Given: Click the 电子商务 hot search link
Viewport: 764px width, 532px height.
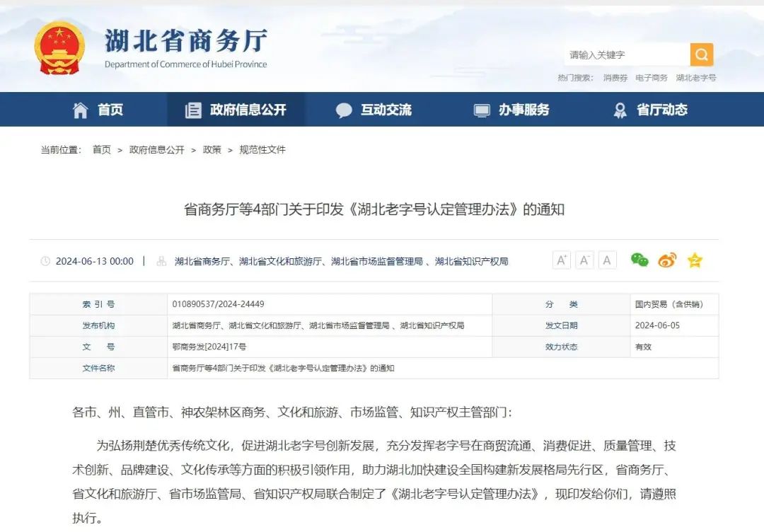Looking at the screenshot, I should pos(651,78).
